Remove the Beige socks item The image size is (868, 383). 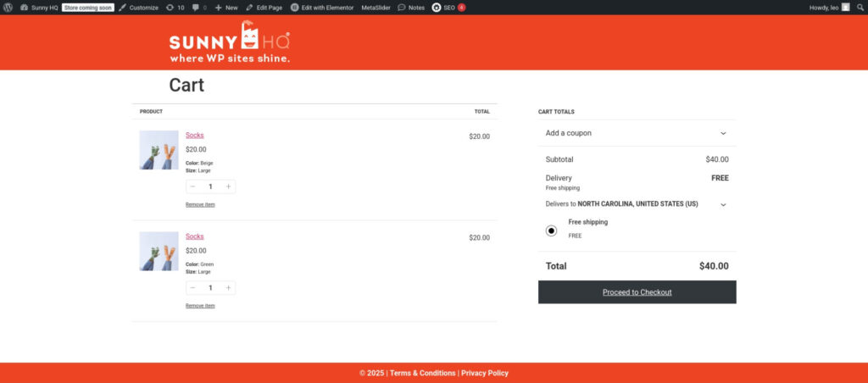tap(200, 205)
